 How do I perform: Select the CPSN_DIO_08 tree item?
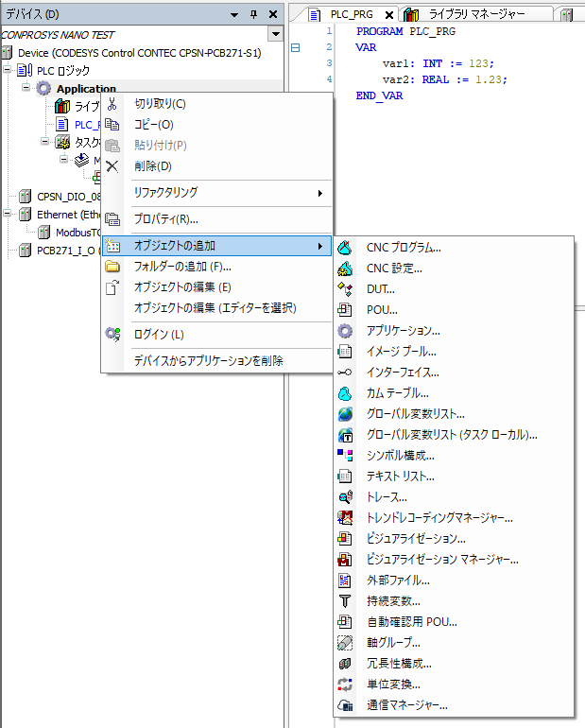tap(69, 197)
